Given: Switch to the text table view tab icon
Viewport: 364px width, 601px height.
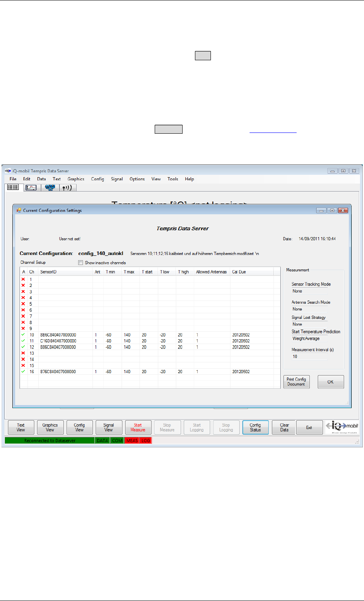Looking at the screenshot, I should [13, 187].
